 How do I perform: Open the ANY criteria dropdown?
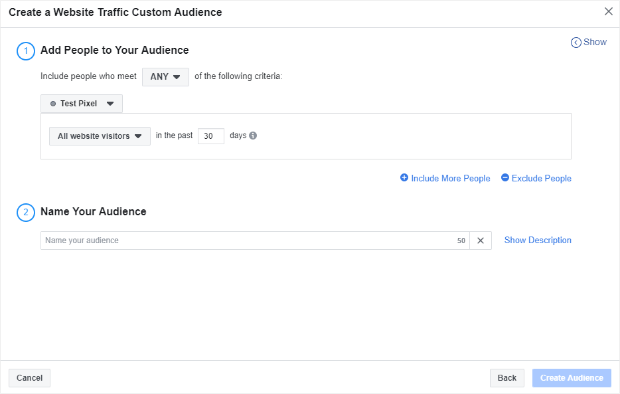point(165,77)
